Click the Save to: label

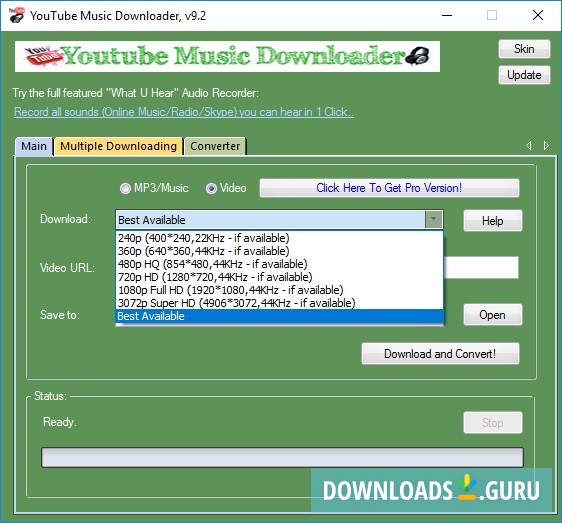click(x=60, y=315)
